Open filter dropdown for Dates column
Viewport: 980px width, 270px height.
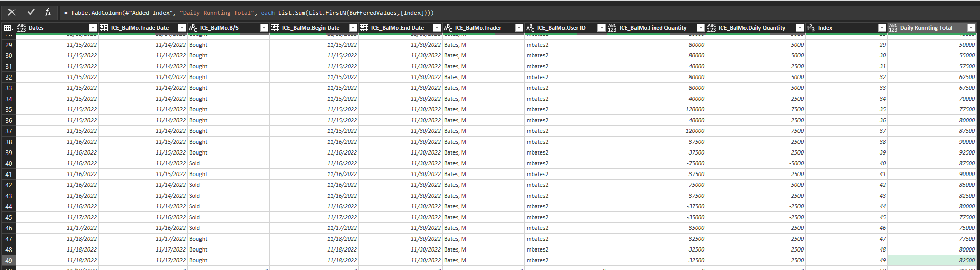pyautogui.click(x=93, y=28)
